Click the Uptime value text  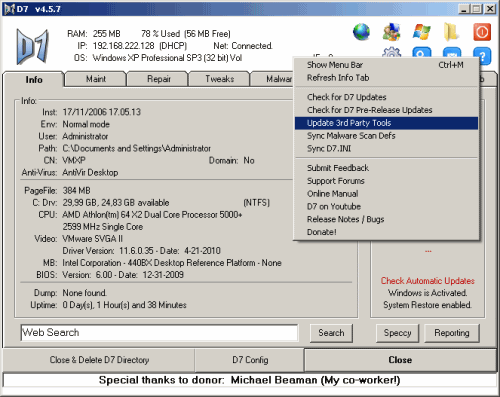pyautogui.click(x=124, y=305)
